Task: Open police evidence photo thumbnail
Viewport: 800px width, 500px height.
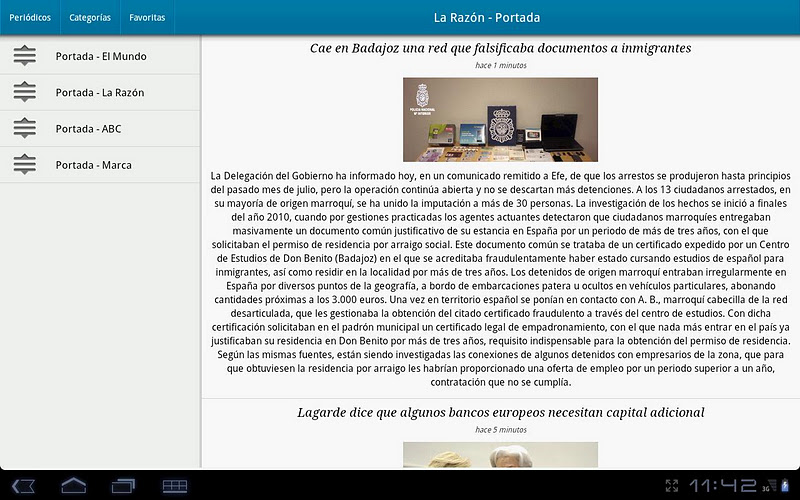Action: [501, 119]
